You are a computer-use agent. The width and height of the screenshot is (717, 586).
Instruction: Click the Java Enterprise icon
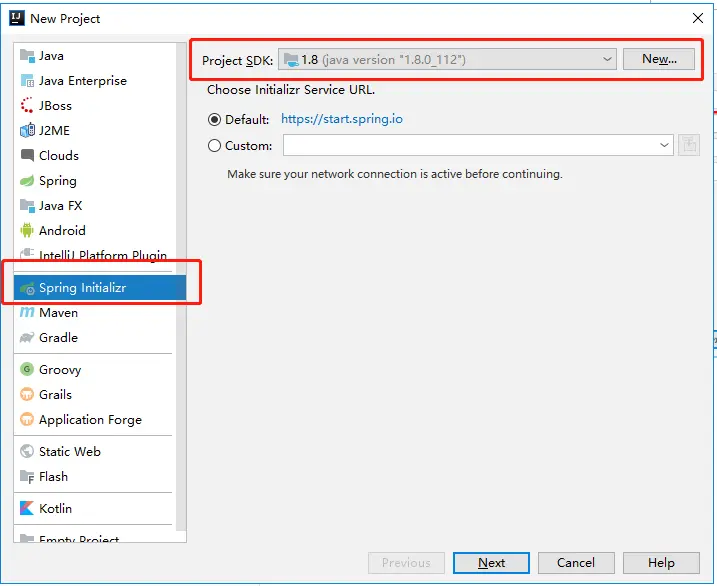27,81
